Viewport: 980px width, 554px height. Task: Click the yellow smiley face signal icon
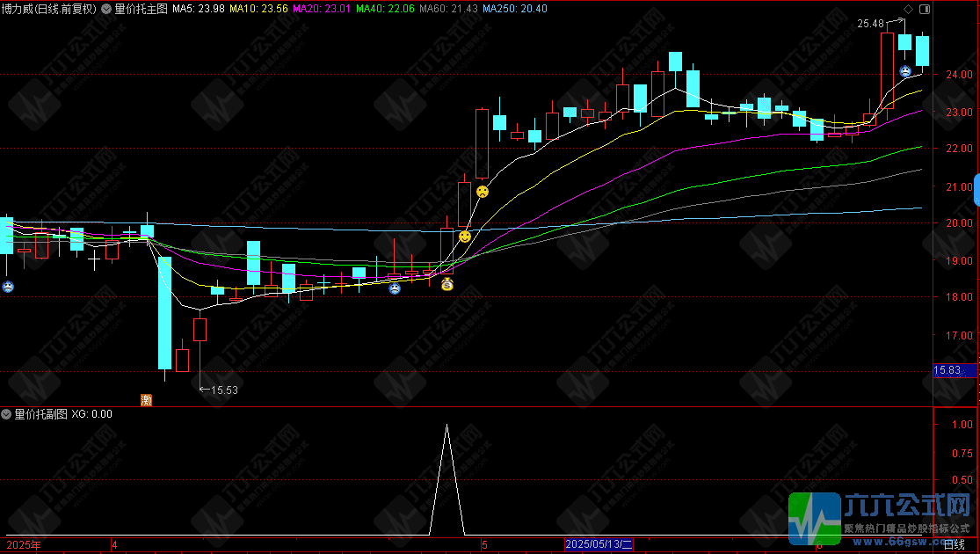click(x=464, y=237)
